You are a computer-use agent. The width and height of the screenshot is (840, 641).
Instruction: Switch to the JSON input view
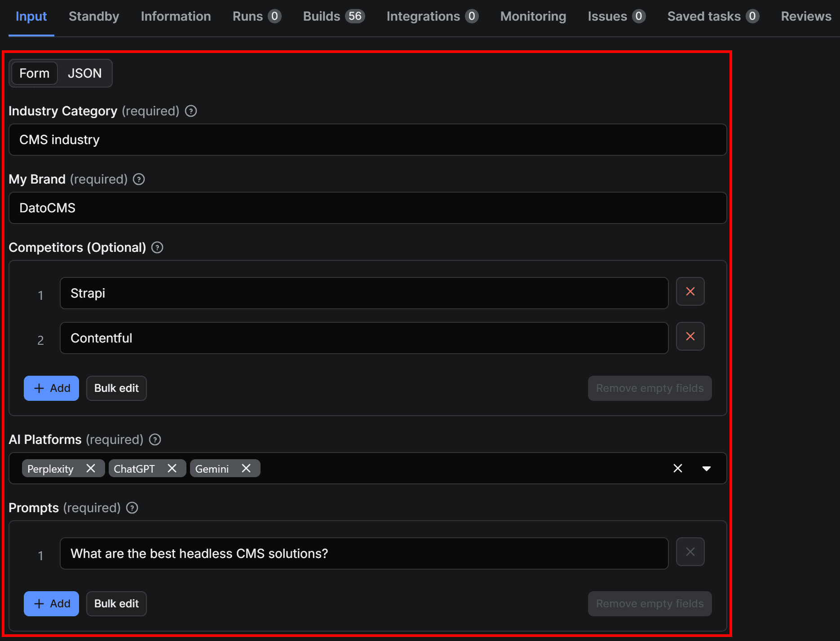coord(84,73)
